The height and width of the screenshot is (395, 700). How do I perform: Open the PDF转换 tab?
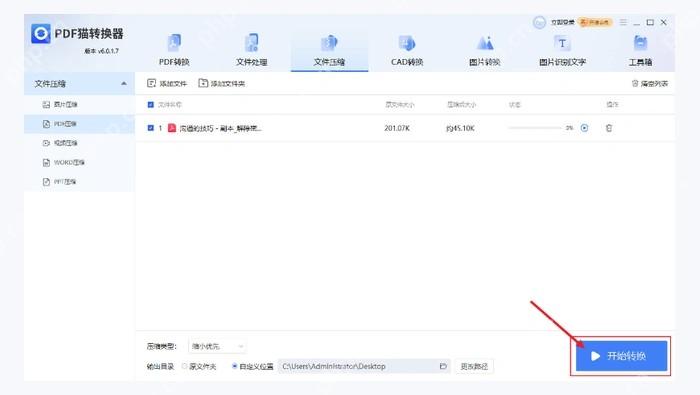[x=174, y=50]
